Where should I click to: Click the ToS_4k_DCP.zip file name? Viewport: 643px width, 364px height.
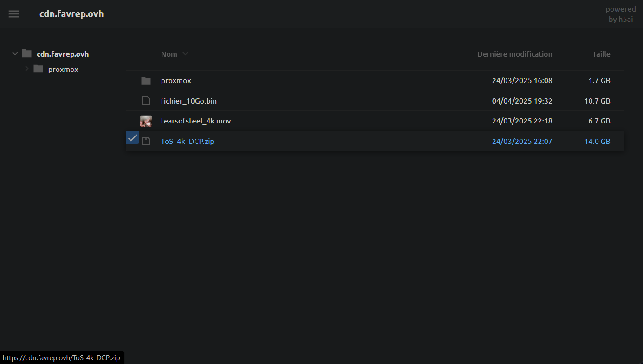pyautogui.click(x=187, y=141)
